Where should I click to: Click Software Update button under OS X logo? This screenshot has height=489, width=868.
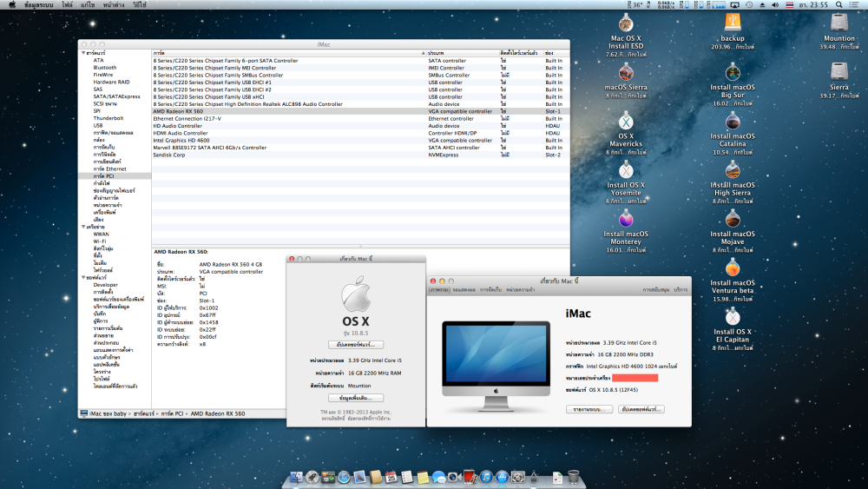click(355, 345)
